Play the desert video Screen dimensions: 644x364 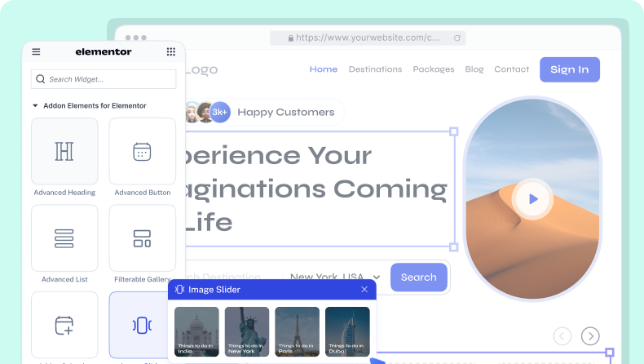pos(533,198)
